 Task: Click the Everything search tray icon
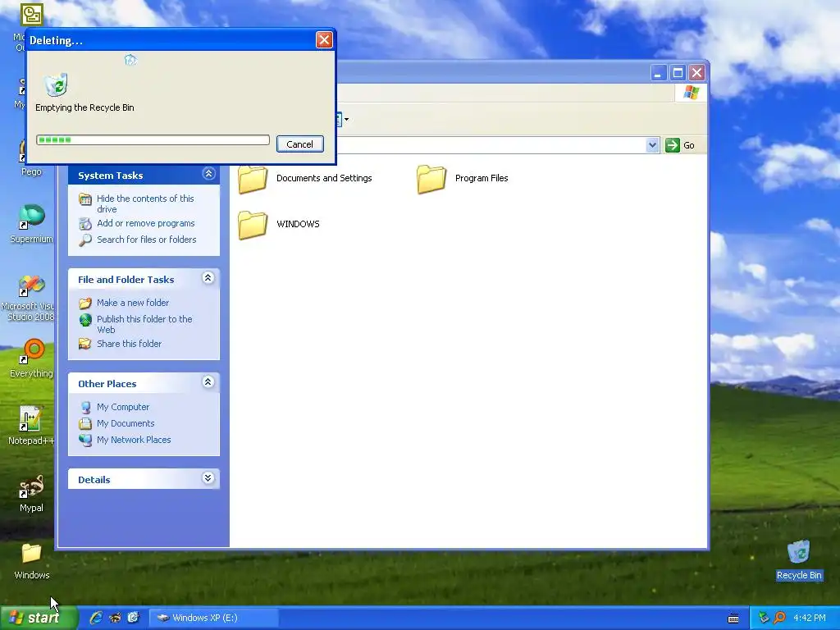[x=780, y=618]
